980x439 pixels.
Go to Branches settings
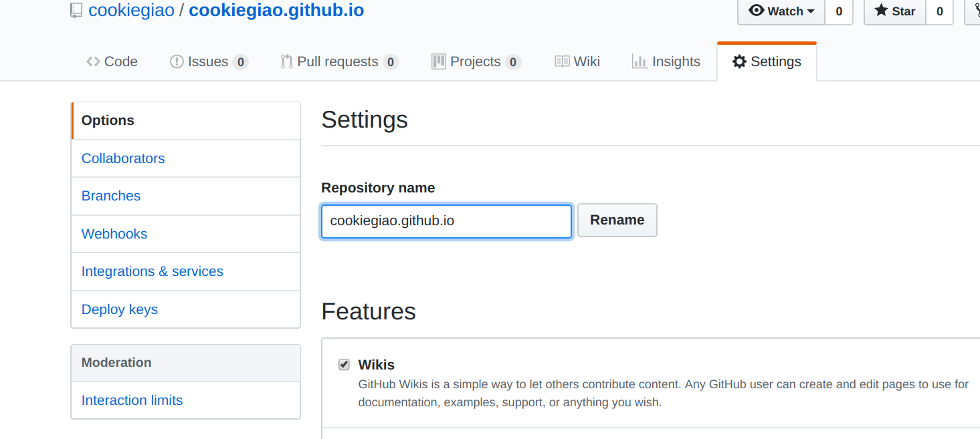(186, 196)
